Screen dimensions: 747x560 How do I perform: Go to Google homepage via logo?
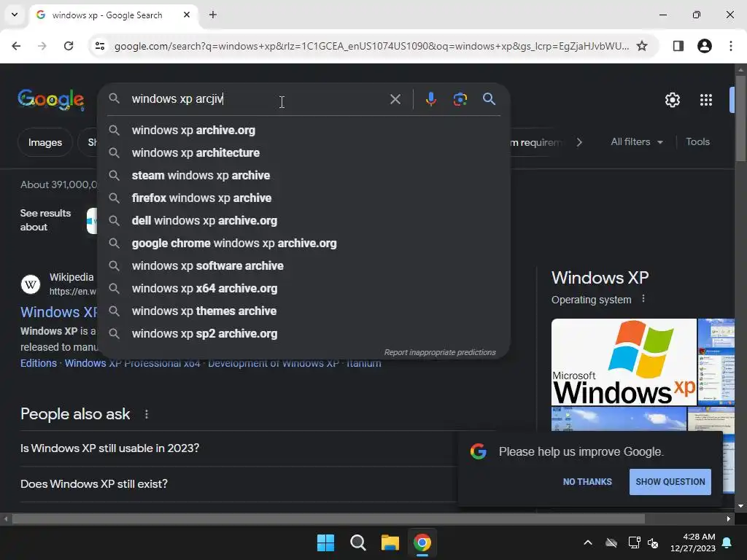[51, 99]
